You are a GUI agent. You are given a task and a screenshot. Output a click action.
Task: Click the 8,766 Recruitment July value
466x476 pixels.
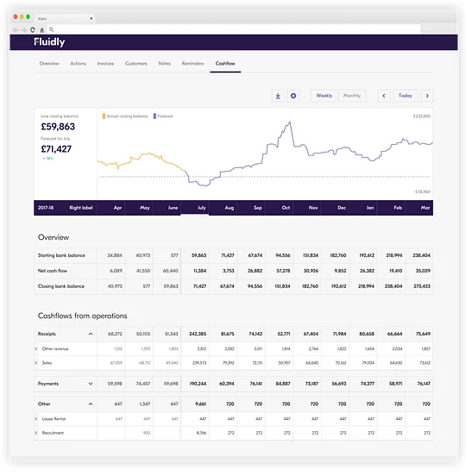[x=201, y=433]
